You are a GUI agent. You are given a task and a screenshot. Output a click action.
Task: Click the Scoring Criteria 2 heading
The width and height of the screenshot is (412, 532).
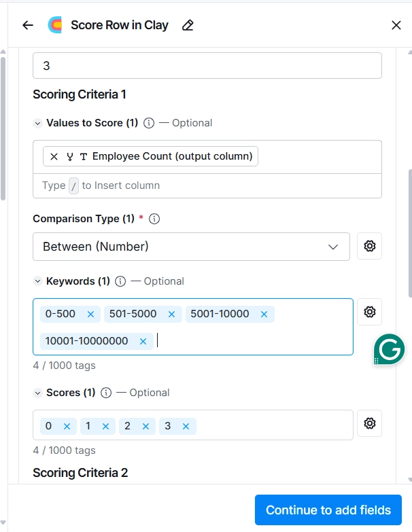pyautogui.click(x=80, y=473)
